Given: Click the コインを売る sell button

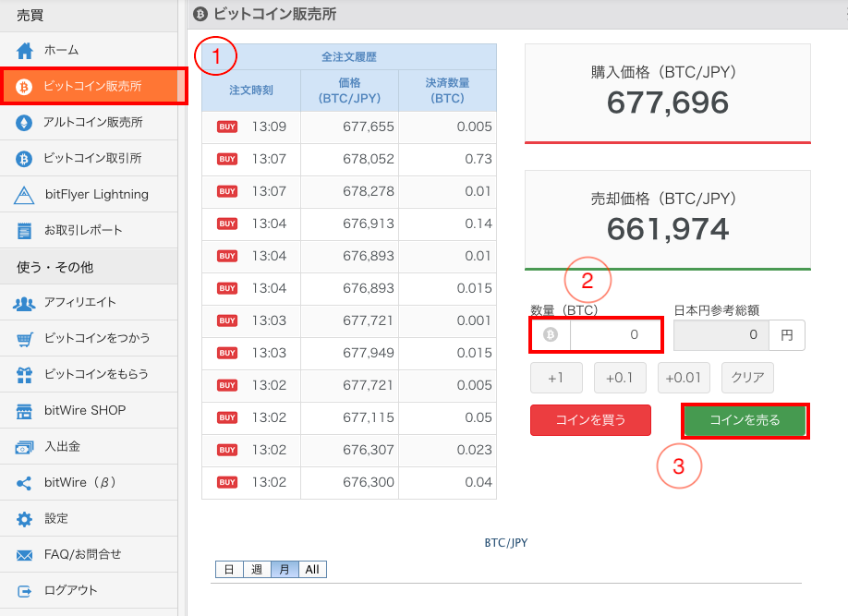Looking at the screenshot, I should coord(745,420).
